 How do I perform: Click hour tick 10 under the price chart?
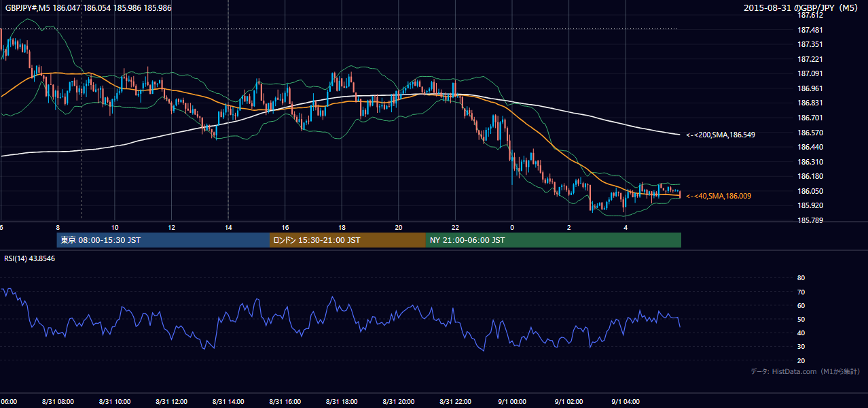click(115, 227)
